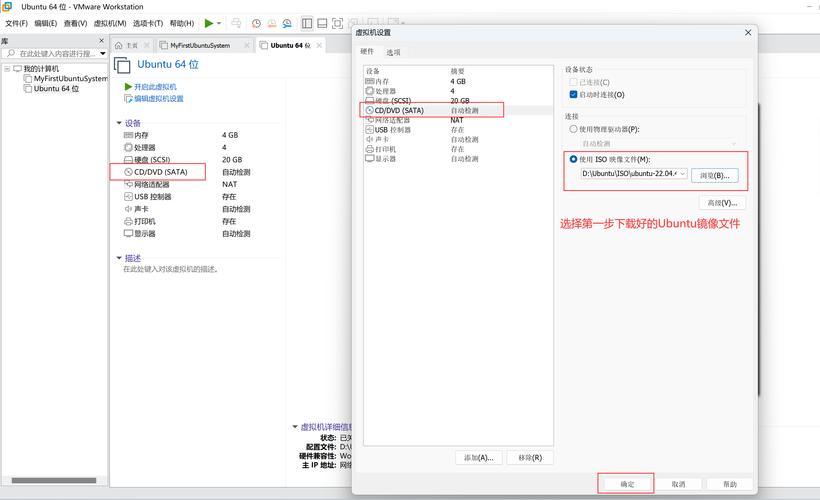The width and height of the screenshot is (820, 500).
Task: Click the green power-on play toolbar icon
Action: (x=209, y=23)
